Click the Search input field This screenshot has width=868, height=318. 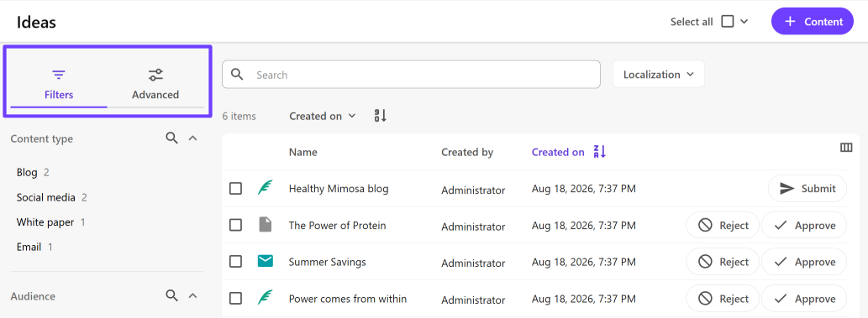pos(411,75)
